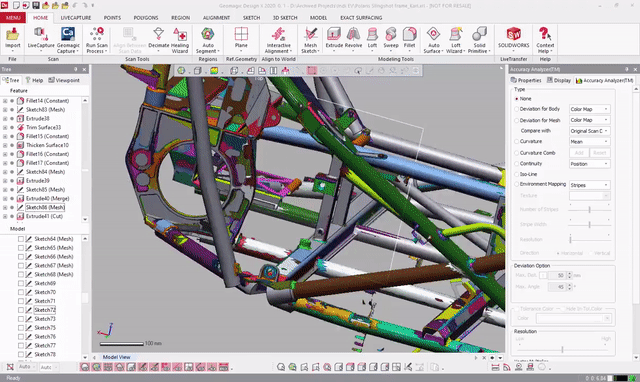The height and width of the screenshot is (382, 640).
Task: Click the Viewpoint button in Tree panel
Action: [64, 80]
